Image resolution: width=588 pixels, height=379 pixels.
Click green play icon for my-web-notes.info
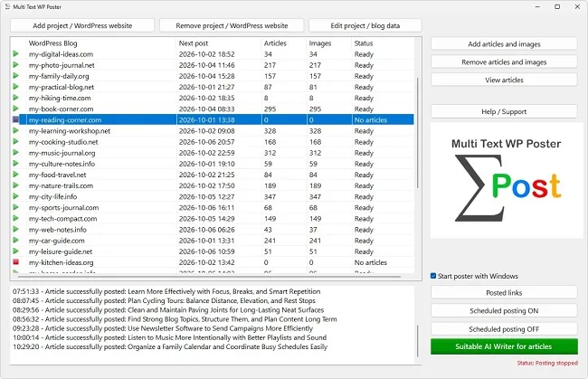point(15,229)
